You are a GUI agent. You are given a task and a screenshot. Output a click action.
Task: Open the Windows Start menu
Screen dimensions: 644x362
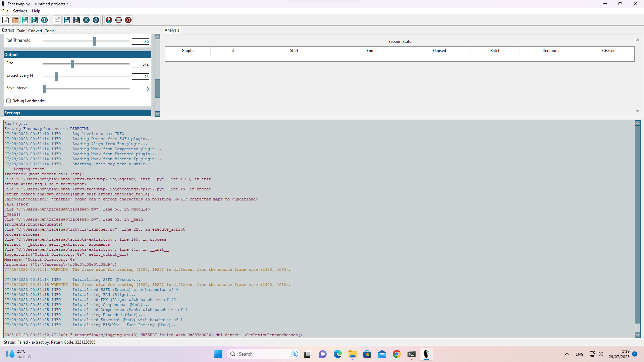[218, 354]
